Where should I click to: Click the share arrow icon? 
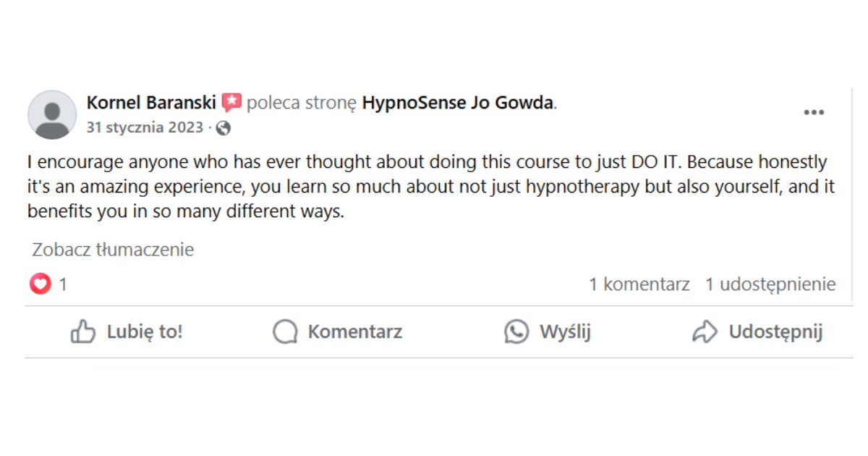tap(705, 332)
